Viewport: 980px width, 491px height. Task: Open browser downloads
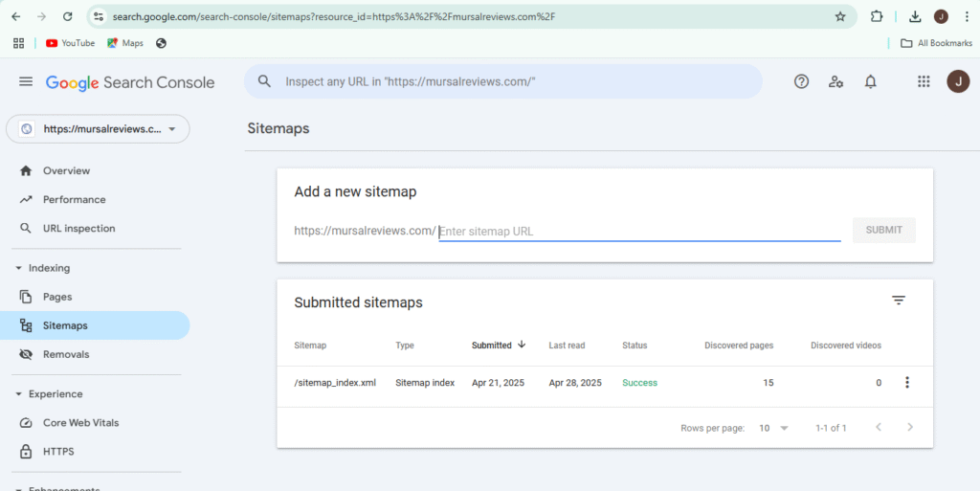915,17
